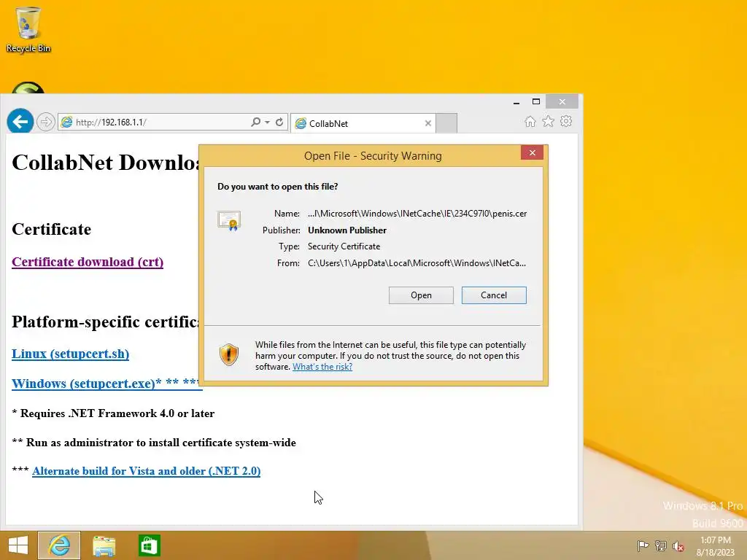This screenshot has height=560, width=747.
Task: Click the Security Certificate type text
Action: 344,246
